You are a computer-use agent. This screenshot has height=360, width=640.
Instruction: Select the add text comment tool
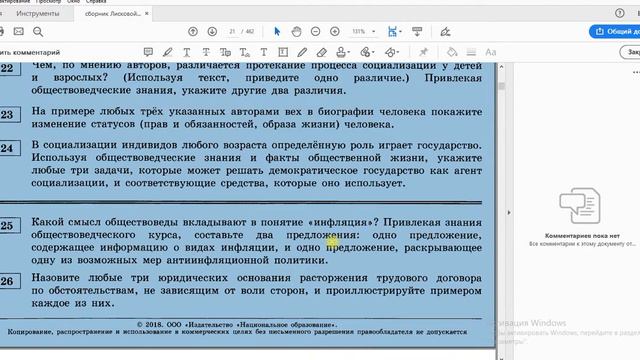tap(264, 52)
